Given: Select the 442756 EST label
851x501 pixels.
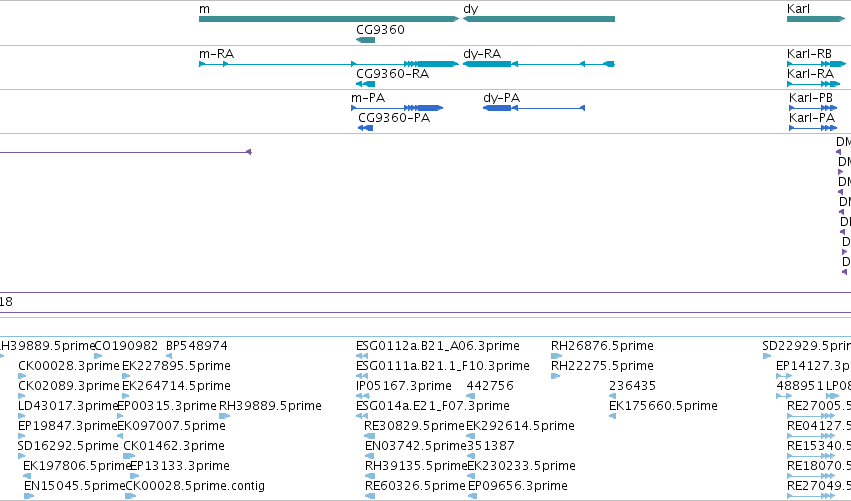Looking at the screenshot, I should click(490, 386).
